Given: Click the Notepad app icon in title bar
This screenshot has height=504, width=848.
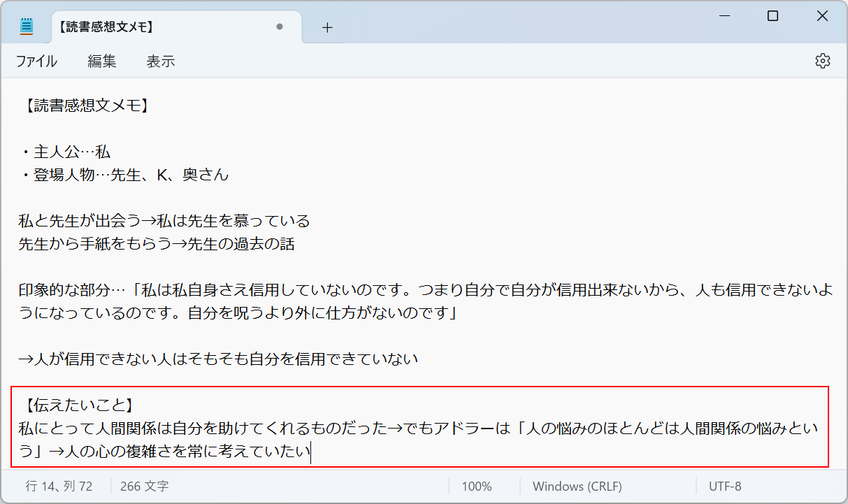Looking at the screenshot, I should click(27, 27).
